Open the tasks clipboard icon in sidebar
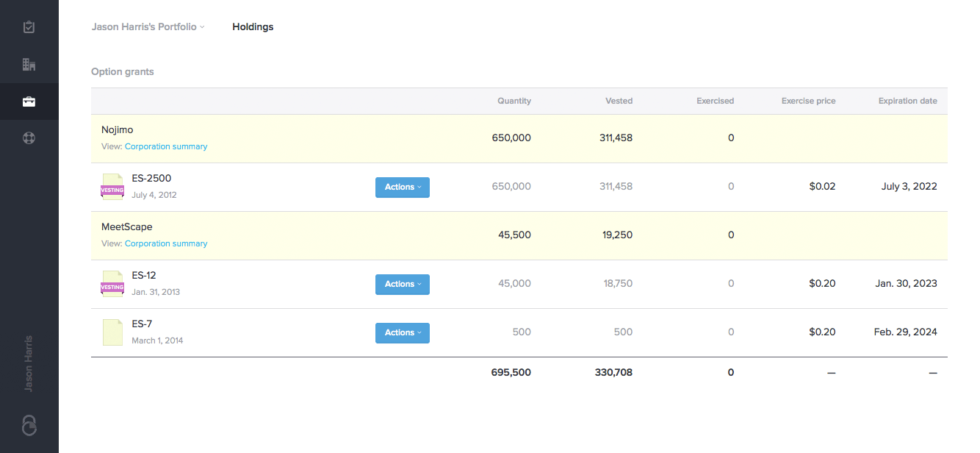Image resolution: width=980 pixels, height=453 pixels. tap(29, 27)
